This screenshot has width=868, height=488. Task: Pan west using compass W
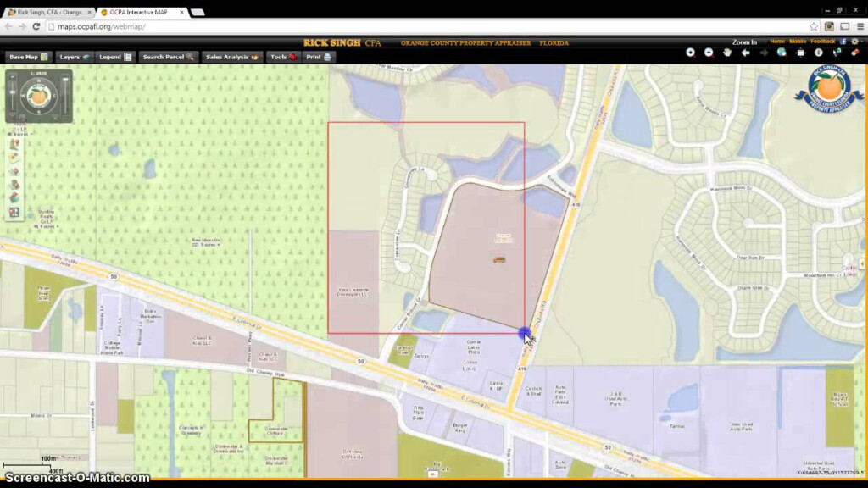coord(23,97)
